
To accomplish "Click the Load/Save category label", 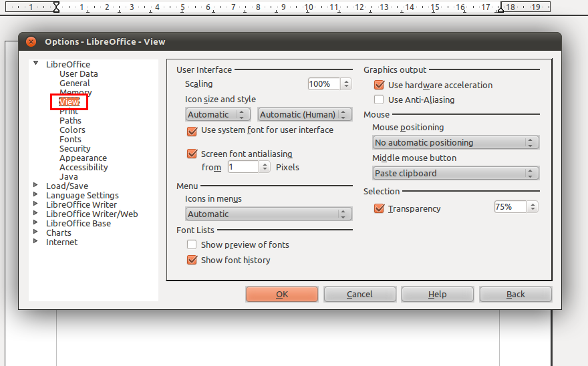I will pyautogui.click(x=67, y=186).
